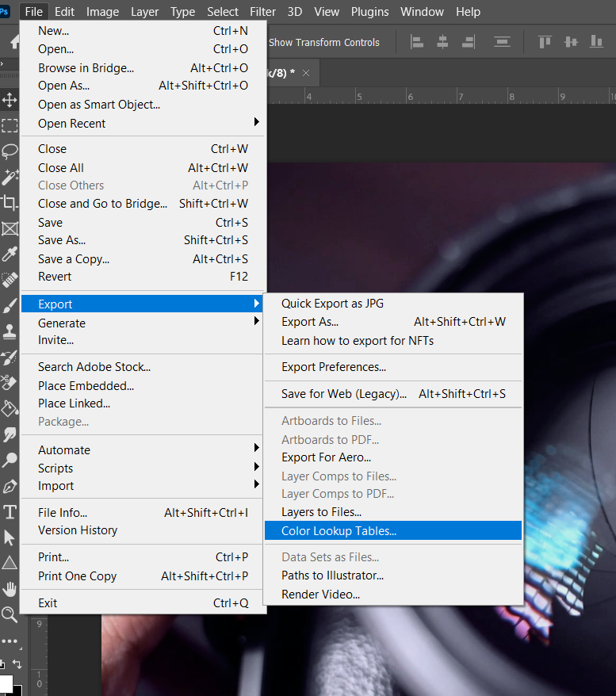616x696 pixels.
Task: Select the Rectangular Marquee tool
Action: (10, 125)
